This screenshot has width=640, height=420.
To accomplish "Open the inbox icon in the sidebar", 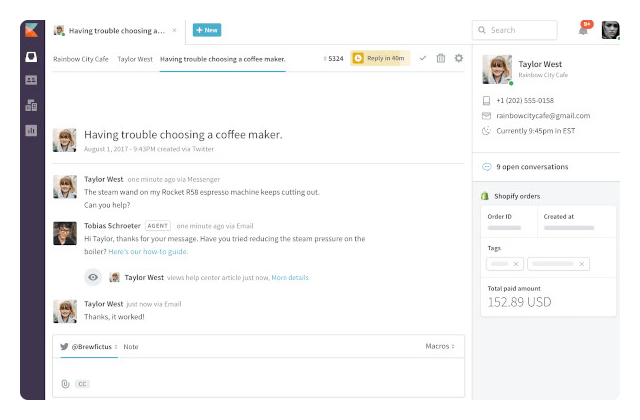I will tap(31, 57).
